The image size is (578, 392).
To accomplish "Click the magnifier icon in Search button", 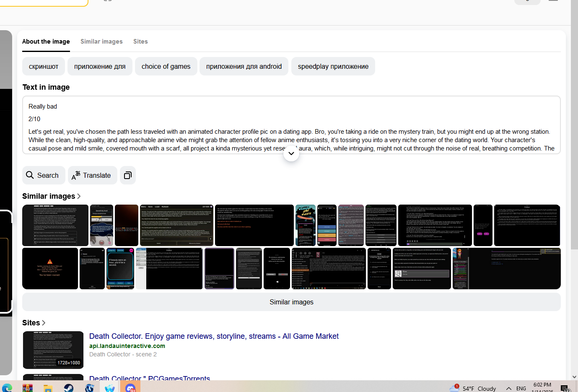I will click(x=30, y=175).
